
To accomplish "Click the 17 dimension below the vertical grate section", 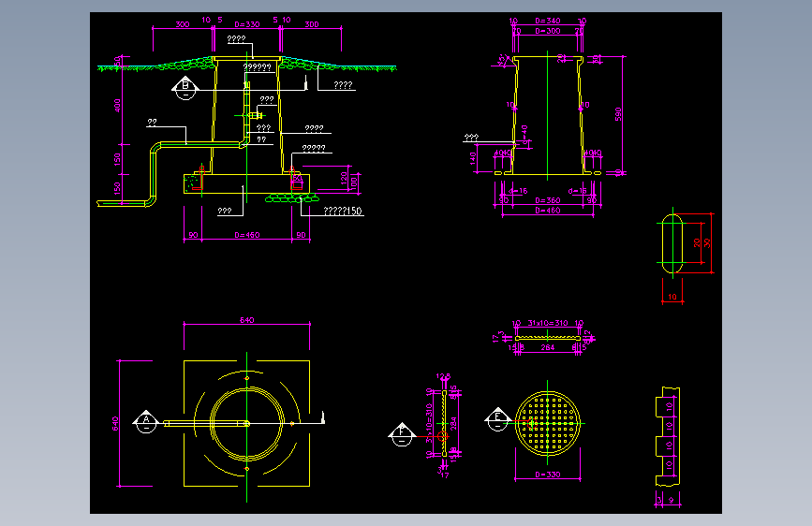I will (445, 475).
